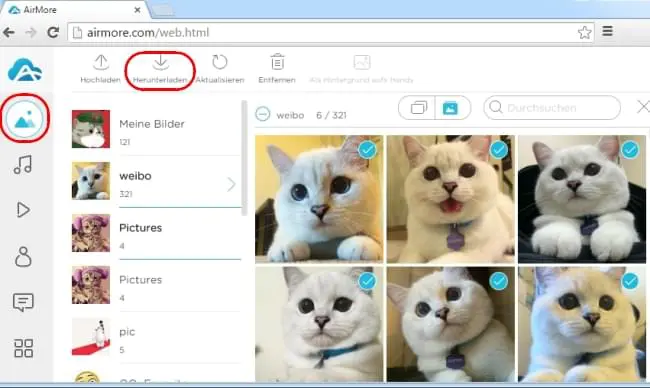Image resolution: width=650 pixels, height=388 pixels.
Task: Click the 6 / 321 selection count
Action: click(x=331, y=115)
